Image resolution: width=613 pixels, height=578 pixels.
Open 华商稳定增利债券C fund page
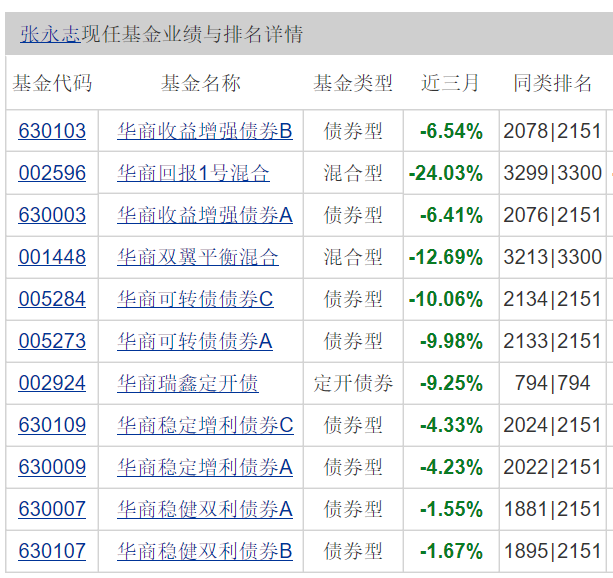click(205, 425)
